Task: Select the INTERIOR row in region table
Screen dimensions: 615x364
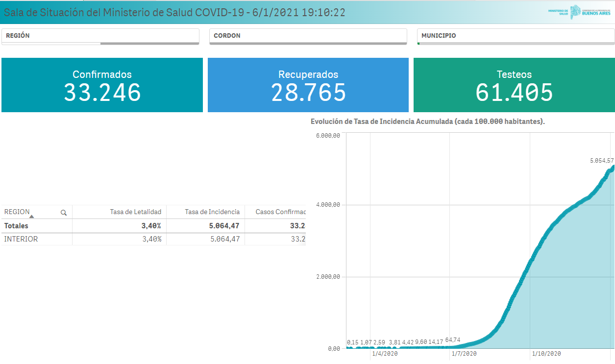Action: [21, 239]
